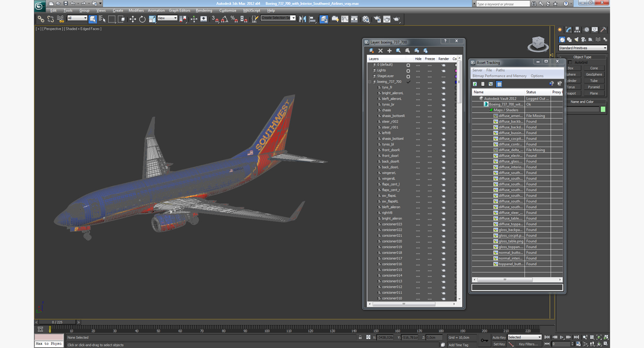Create new layer icon in Layer dialog
This screenshot has width=644, height=348.
(372, 51)
